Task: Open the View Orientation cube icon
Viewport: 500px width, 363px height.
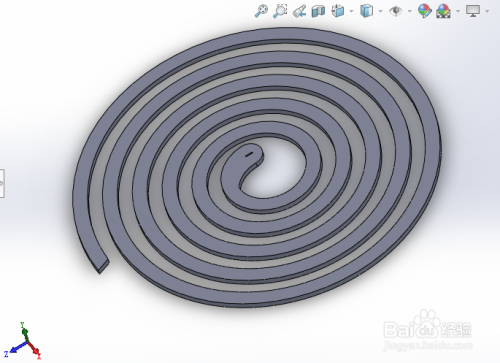Action: [x=338, y=11]
